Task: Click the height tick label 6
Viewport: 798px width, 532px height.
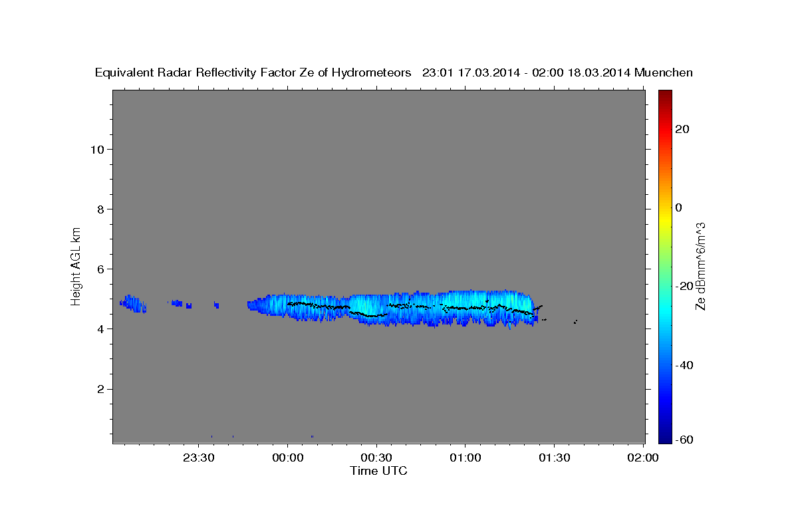Action: point(99,269)
